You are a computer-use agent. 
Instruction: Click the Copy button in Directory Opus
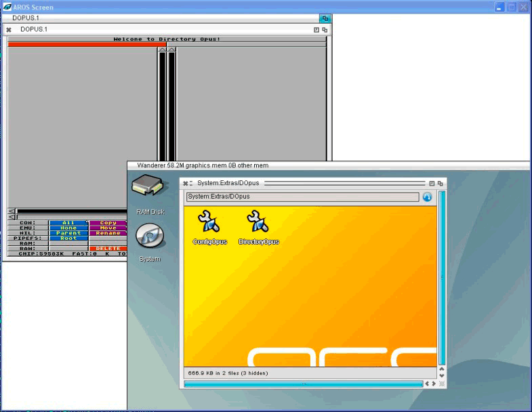coord(108,223)
